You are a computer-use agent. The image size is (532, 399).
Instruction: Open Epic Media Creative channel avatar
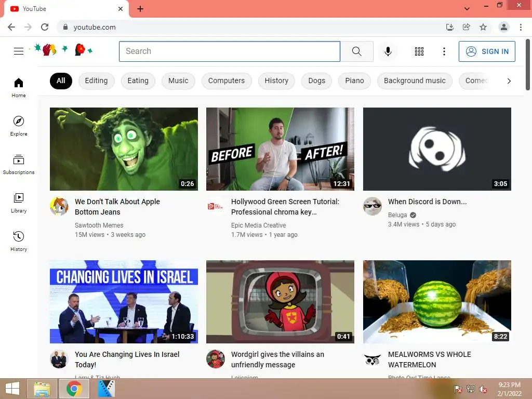pyautogui.click(x=216, y=206)
